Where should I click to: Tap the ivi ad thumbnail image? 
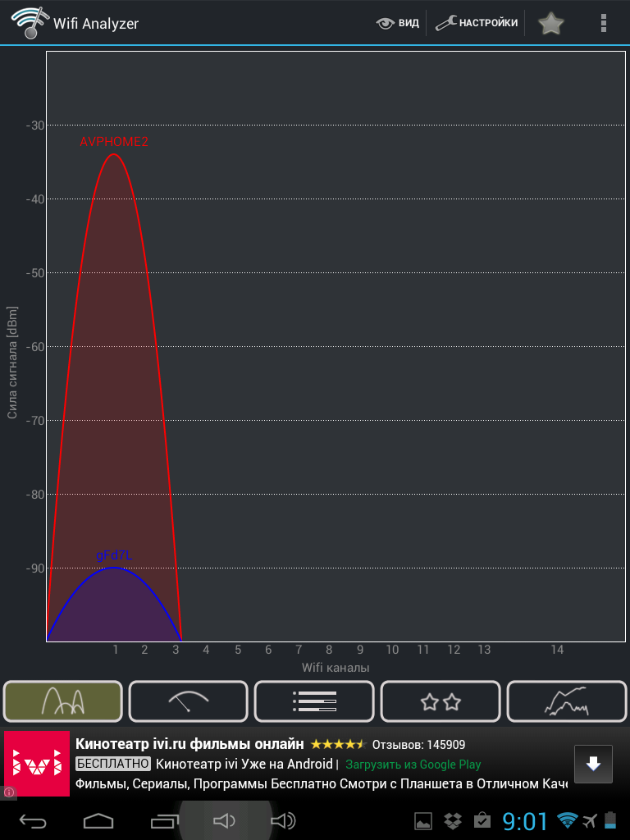(x=37, y=764)
